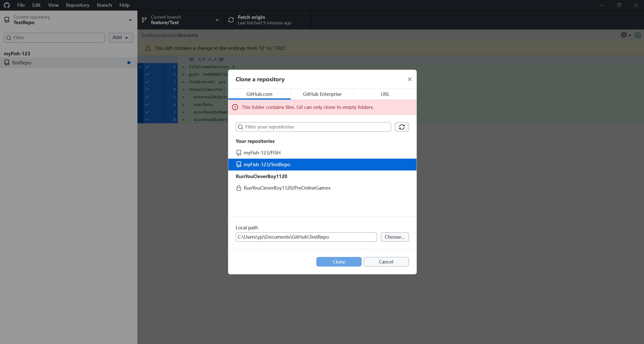Click the expand whole file diff icon
The image size is (644, 344).
[637, 35]
